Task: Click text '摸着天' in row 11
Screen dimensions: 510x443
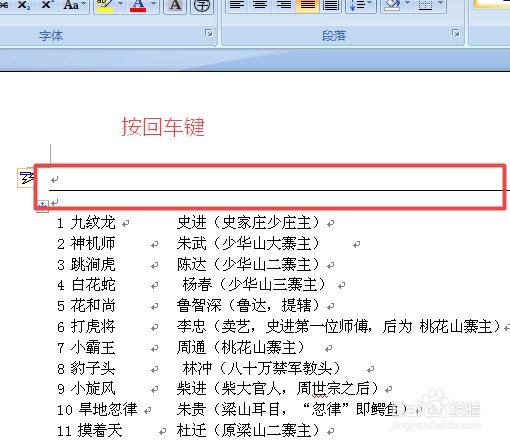Action: click(x=100, y=431)
